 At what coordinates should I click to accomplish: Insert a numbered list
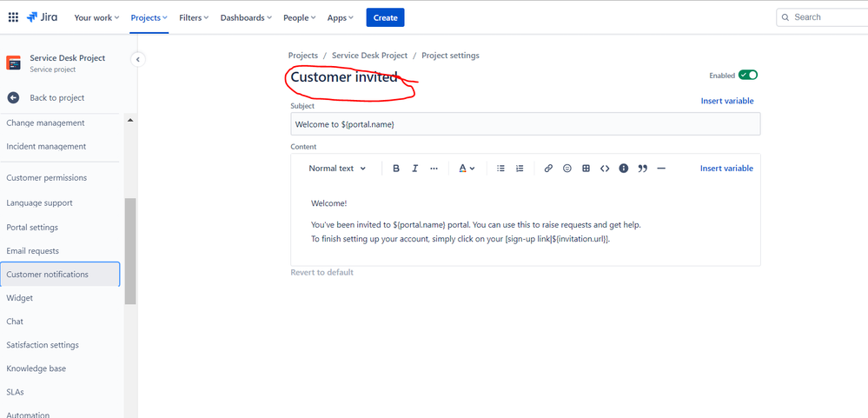[x=520, y=169]
